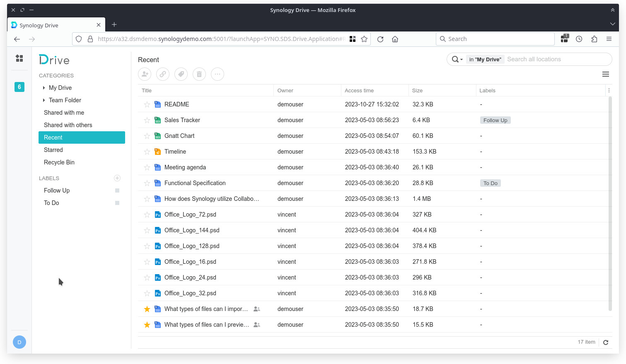Screen dimensions: 626x364
Task: Select the Office_Logo_144.psd row
Action: (x=373, y=230)
